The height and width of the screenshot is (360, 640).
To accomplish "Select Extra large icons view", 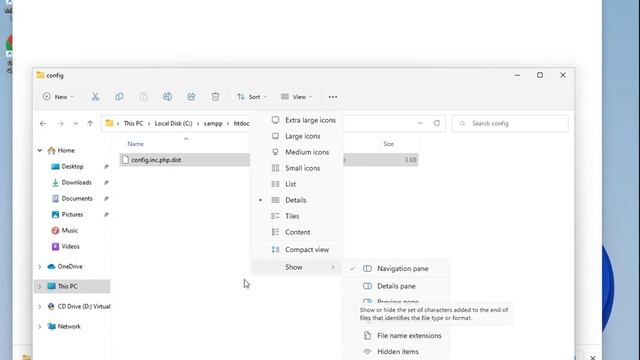I will 297,120.
